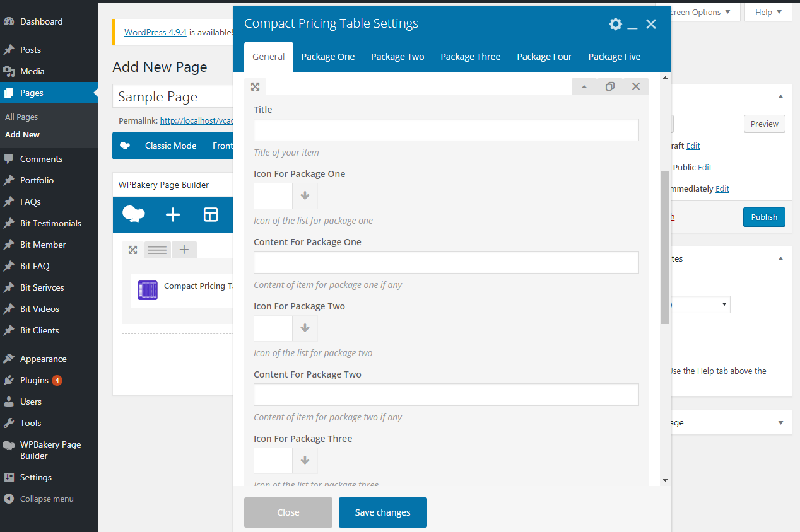Expand Icon For Package Three picker
This screenshot has width=800, height=532.
[305, 461]
